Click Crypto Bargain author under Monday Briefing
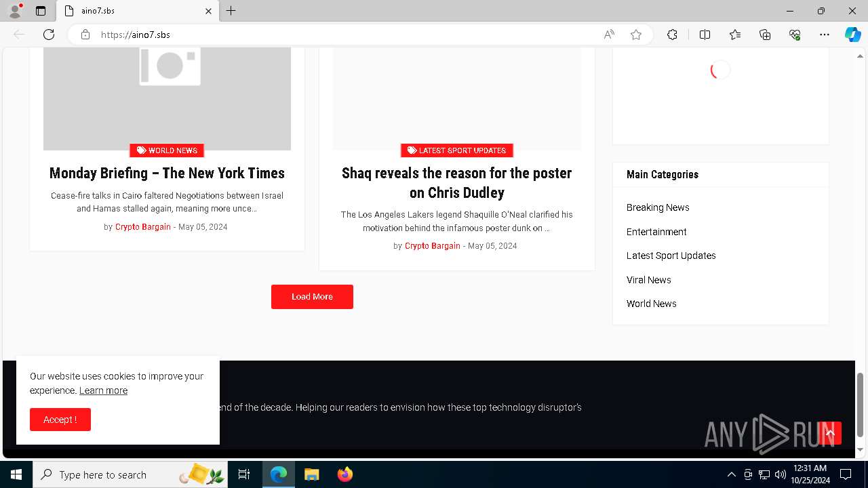 point(143,227)
